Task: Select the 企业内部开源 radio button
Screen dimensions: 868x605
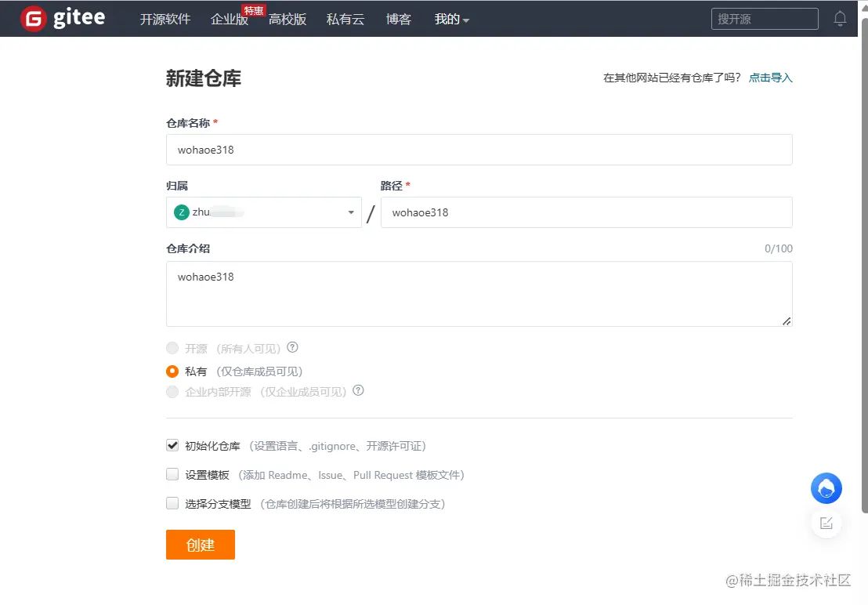Action: (172, 392)
